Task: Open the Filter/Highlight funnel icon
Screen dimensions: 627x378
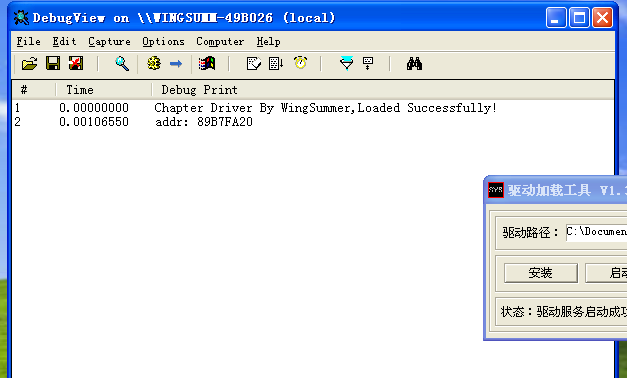Action: (346, 64)
